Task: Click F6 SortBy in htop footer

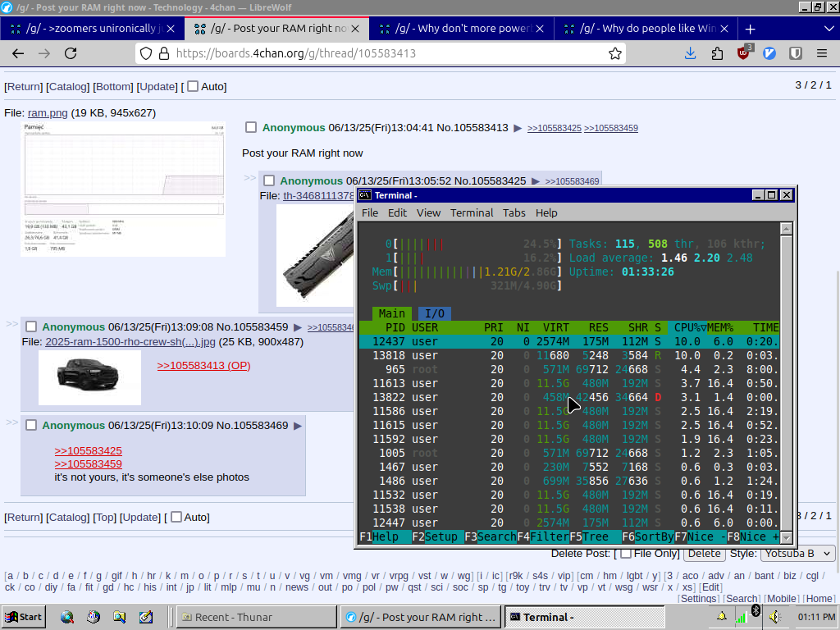Action: tap(648, 536)
